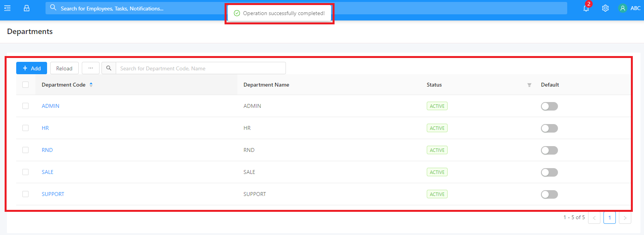Image resolution: width=644 pixels, height=235 pixels.
Task: Go to previous page arrow
Action: pyautogui.click(x=594, y=218)
